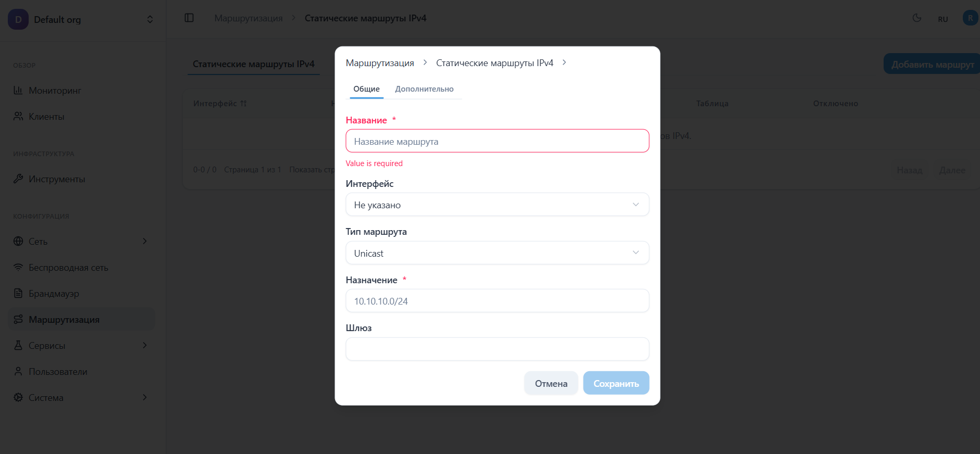Click the Назначение input field
The height and width of the screenshot is (454, 980).
[497, 300]
